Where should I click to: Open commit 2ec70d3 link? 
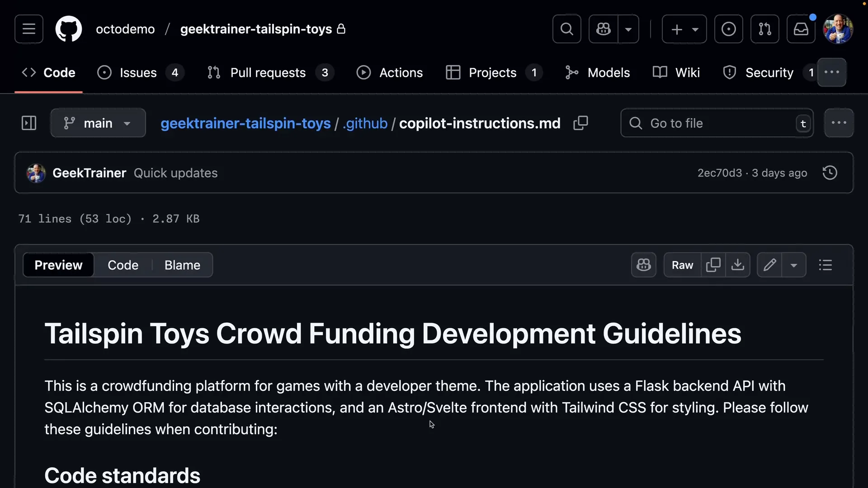(720, 173)
